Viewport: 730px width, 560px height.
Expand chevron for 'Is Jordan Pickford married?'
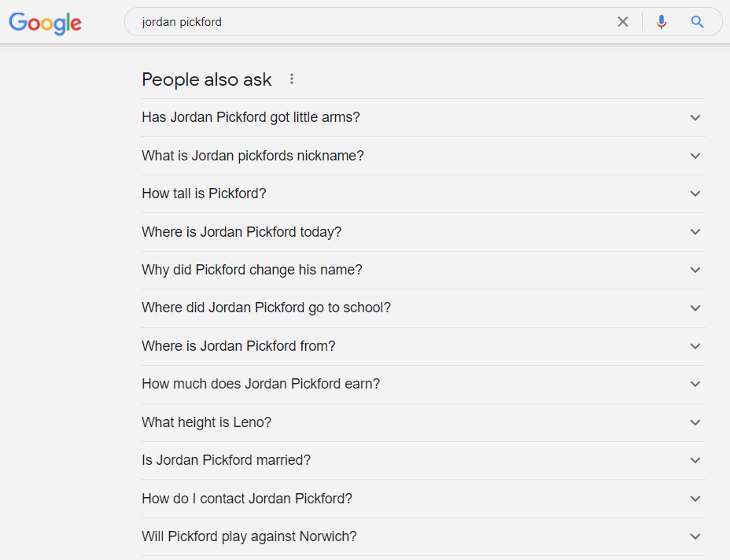(x=695, y=460)
